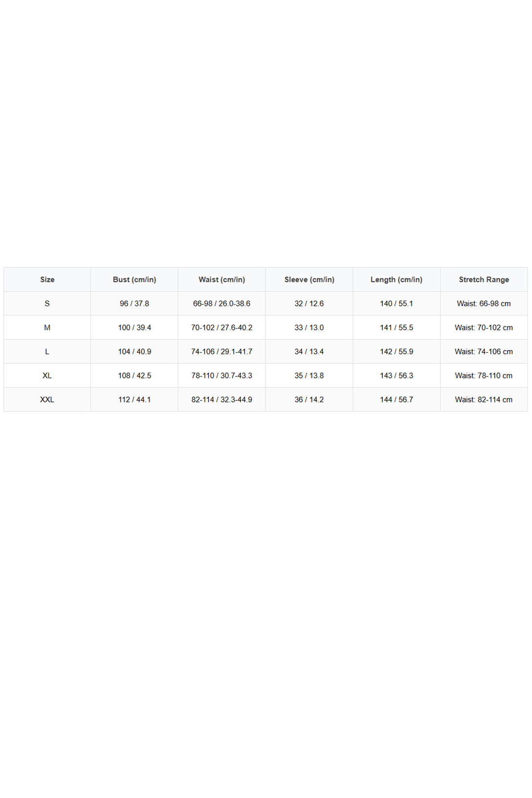
Task: Select sleeve value 34 / 13.4
Action: tap(309, 352)
